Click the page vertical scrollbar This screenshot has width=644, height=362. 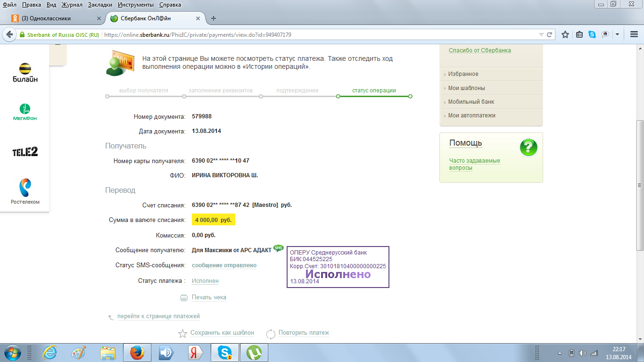pos(640,189)
